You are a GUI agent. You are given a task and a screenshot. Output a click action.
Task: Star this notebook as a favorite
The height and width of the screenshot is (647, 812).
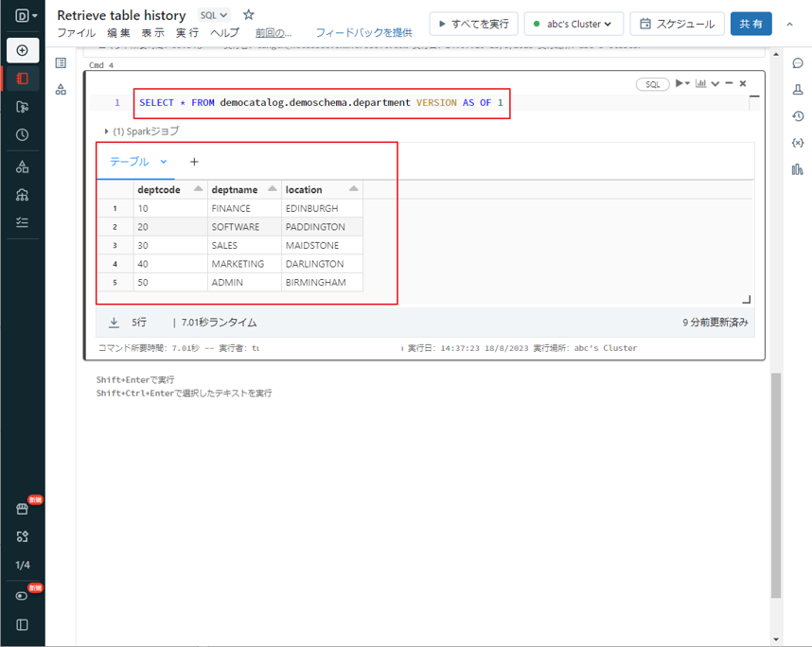point(249,15)
